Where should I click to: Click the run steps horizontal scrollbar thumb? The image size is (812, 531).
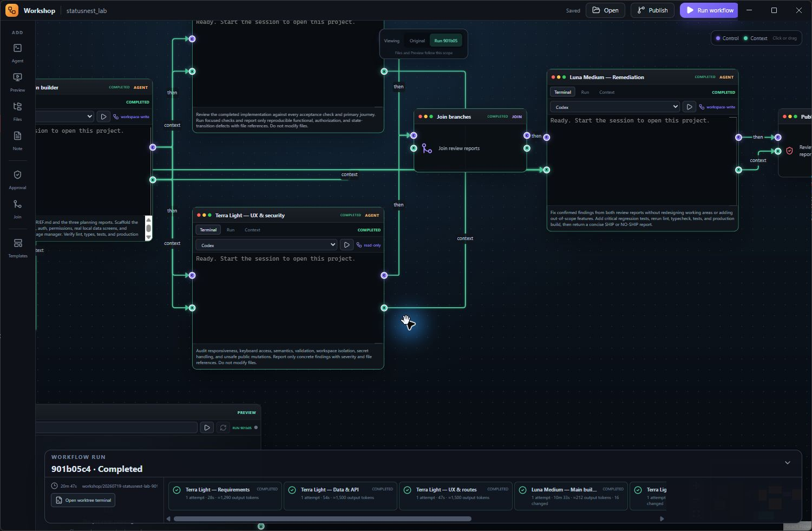[322, 519]
